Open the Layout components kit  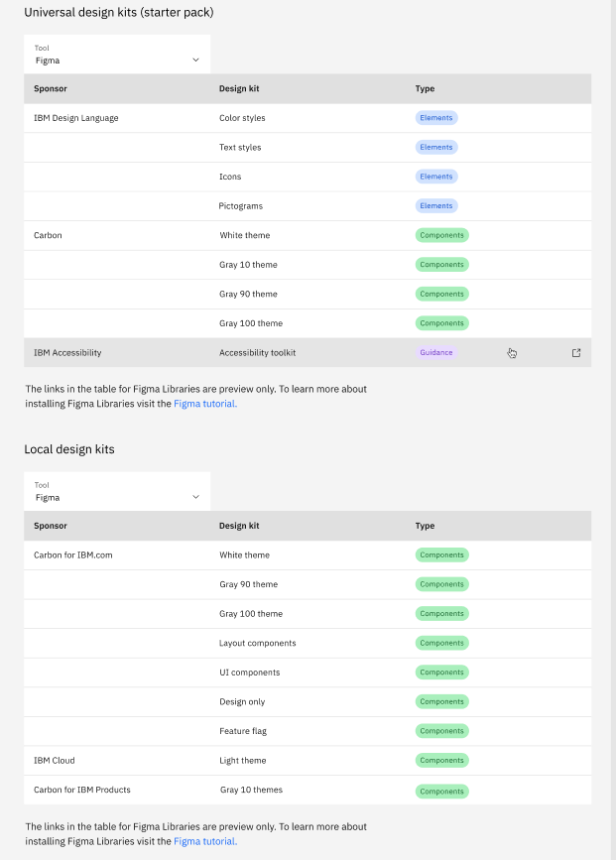pos(257,643)
